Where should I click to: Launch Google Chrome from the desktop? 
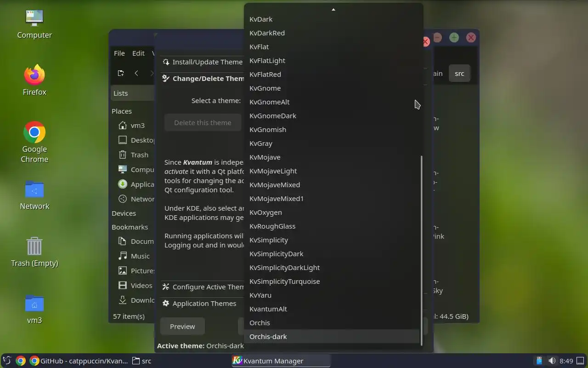click(x=34, y=142)
